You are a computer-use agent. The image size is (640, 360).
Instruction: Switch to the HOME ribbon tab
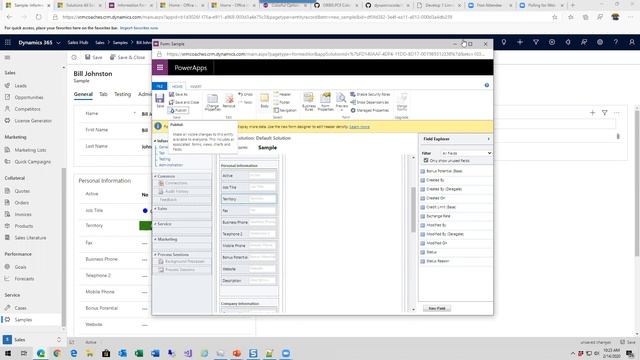coord(177,86)
